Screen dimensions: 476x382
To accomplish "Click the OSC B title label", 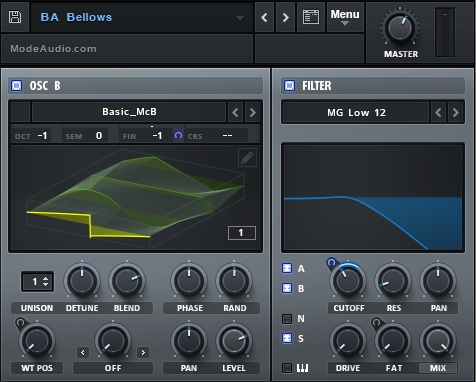I will pos(45,86).
